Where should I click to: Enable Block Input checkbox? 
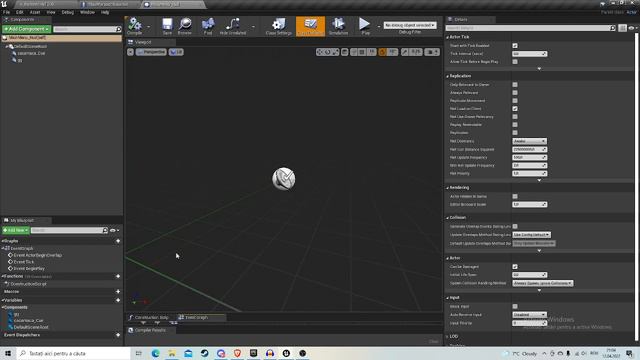(x=515, y=306)
